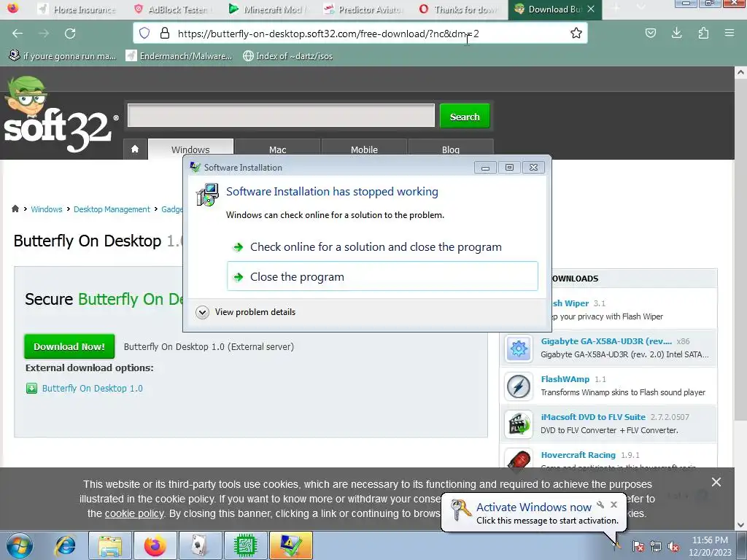Choose Close the program

tap(382, 276)
